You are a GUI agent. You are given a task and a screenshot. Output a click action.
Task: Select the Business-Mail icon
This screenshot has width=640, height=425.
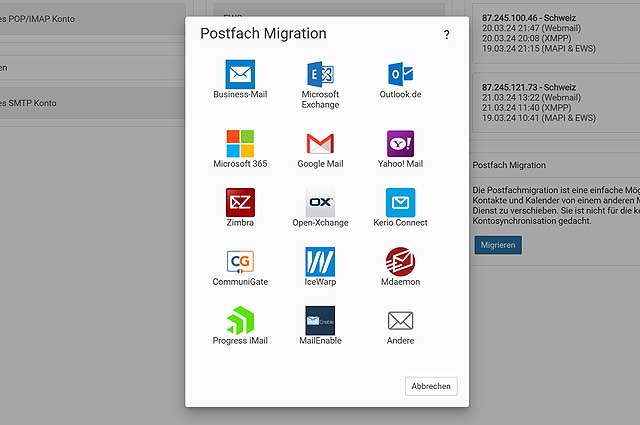click(x=240, y=74)
